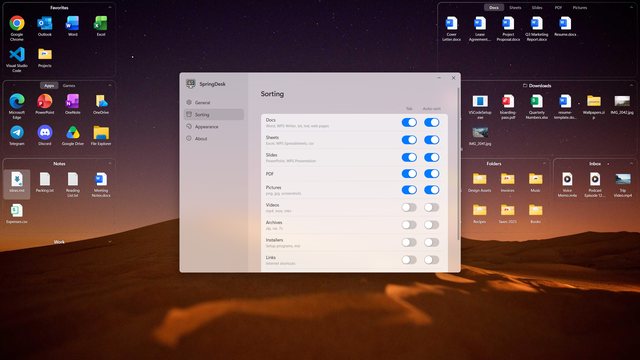The image size is (640, 360).
Task: Open Appearance settings in SpringDesk sidebar
Action: (214, 127)
